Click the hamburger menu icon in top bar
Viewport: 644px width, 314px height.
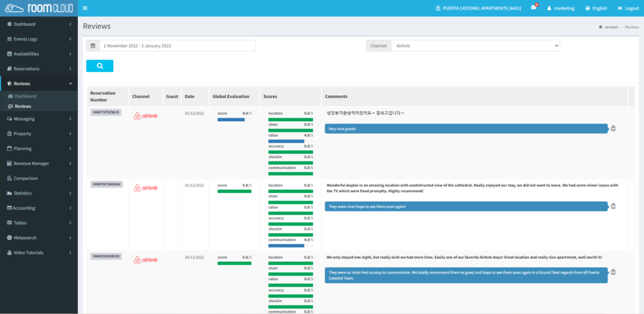[85, 8]
